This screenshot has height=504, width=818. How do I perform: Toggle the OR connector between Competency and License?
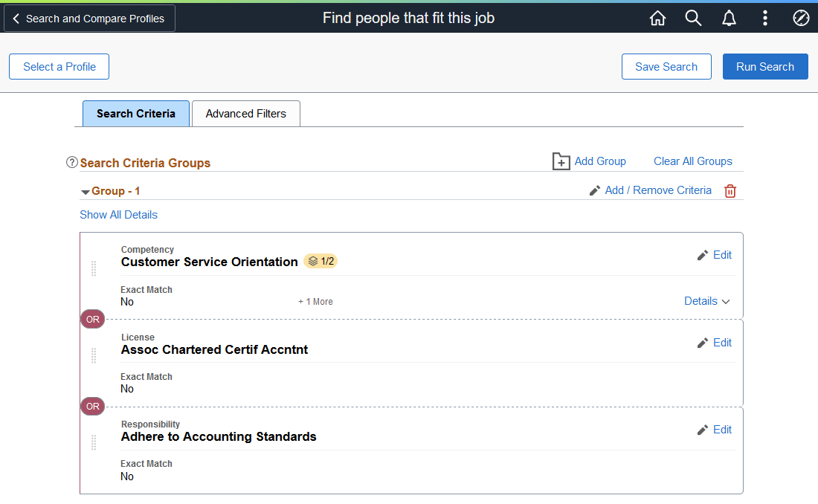coord(92,318)
